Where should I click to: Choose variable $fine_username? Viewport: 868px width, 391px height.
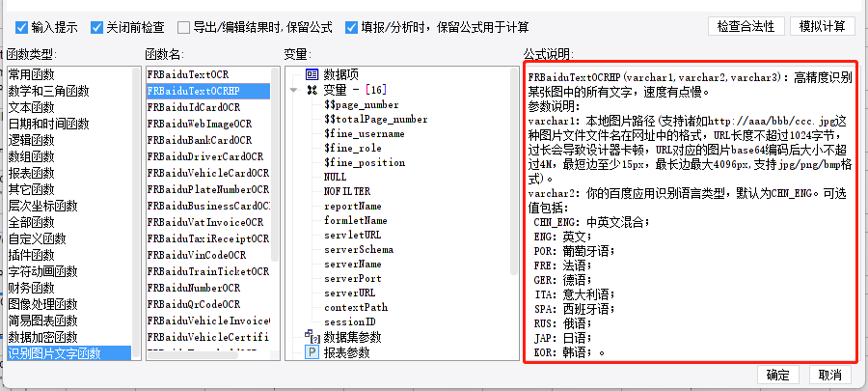pos(364,133)
